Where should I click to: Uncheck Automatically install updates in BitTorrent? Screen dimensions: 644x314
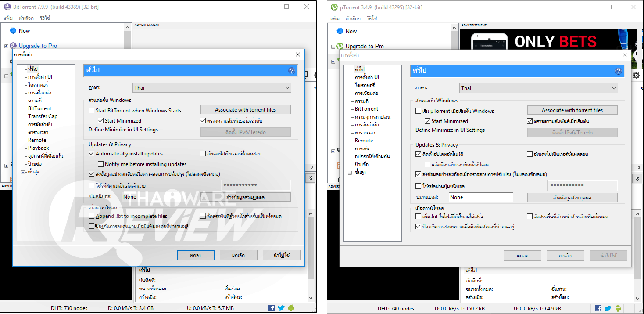click(x=92, y=154)
